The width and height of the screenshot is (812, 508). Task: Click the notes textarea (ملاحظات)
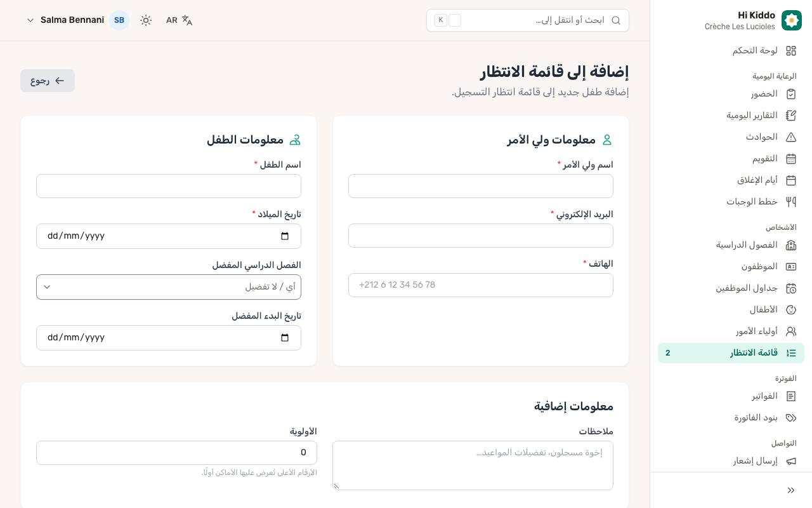(x=473, y=465)
